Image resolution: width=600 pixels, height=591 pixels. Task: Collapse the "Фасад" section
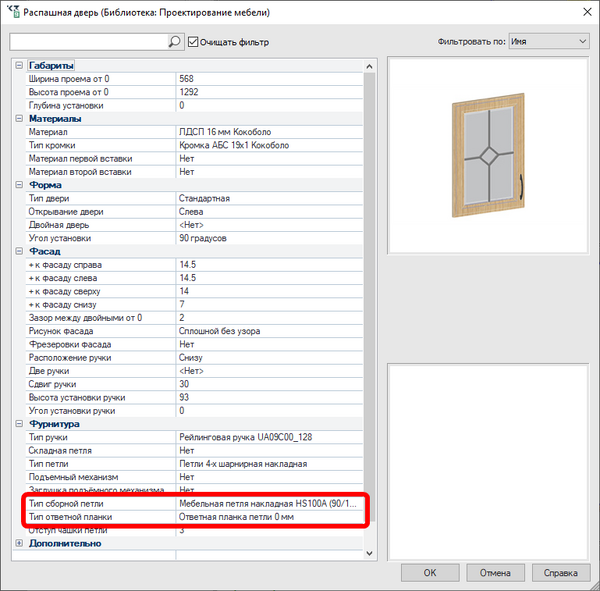click(x=19, y=251)
